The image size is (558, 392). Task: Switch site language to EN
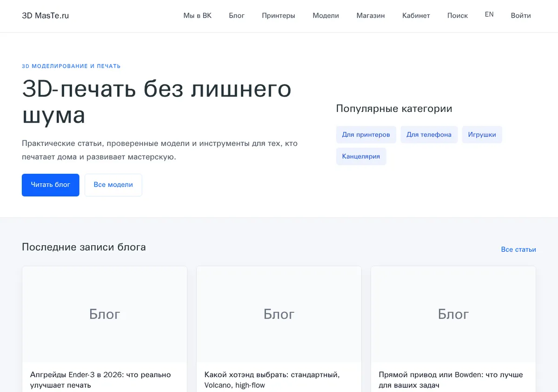489,14
